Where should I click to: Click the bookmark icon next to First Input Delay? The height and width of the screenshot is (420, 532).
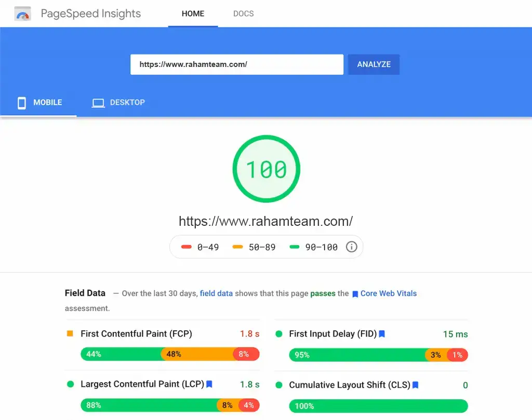coord(382,334)
